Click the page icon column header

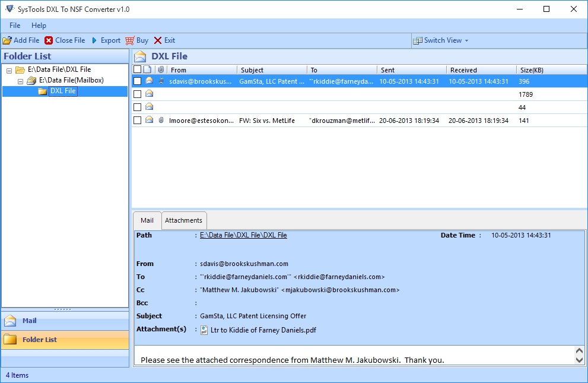[x=147, y=69]
